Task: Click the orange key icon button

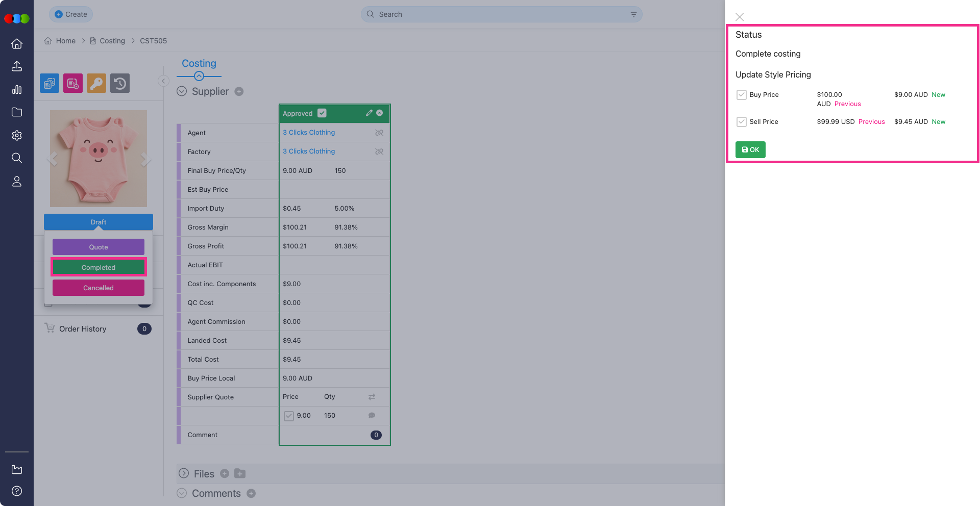Action: click(96, 83)
